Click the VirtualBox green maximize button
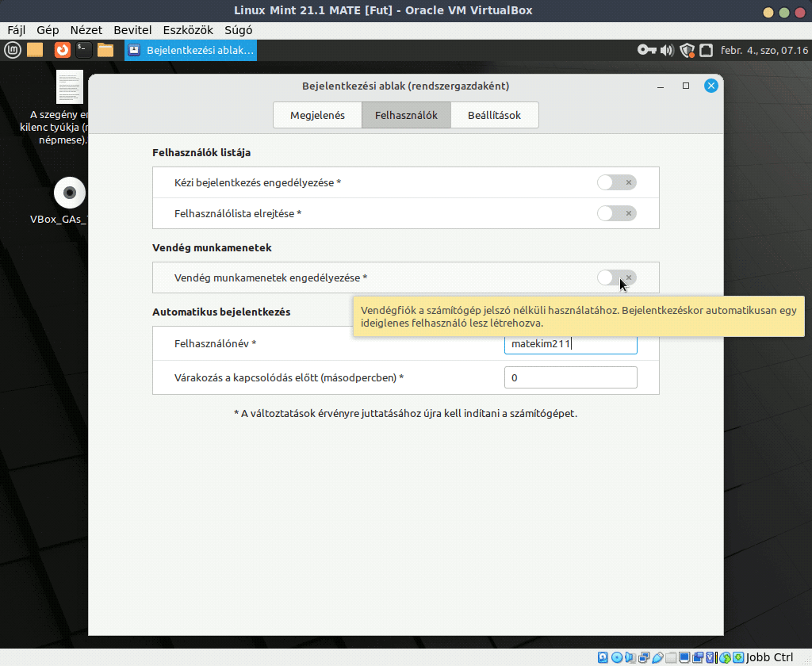Viewport: 812px width, 666px height. click(x=784, y=13)
